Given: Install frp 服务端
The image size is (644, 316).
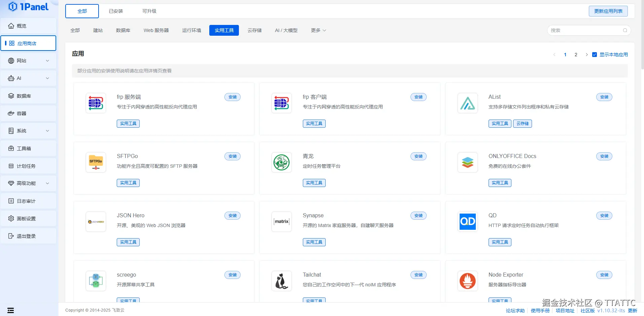Looking at the screenshot, I should (232, 97).
